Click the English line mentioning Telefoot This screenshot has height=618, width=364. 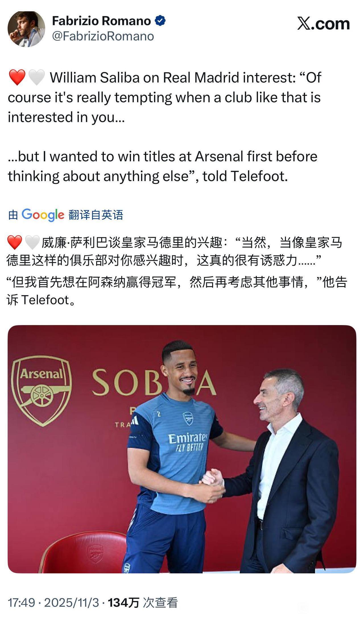pos(148,176)
